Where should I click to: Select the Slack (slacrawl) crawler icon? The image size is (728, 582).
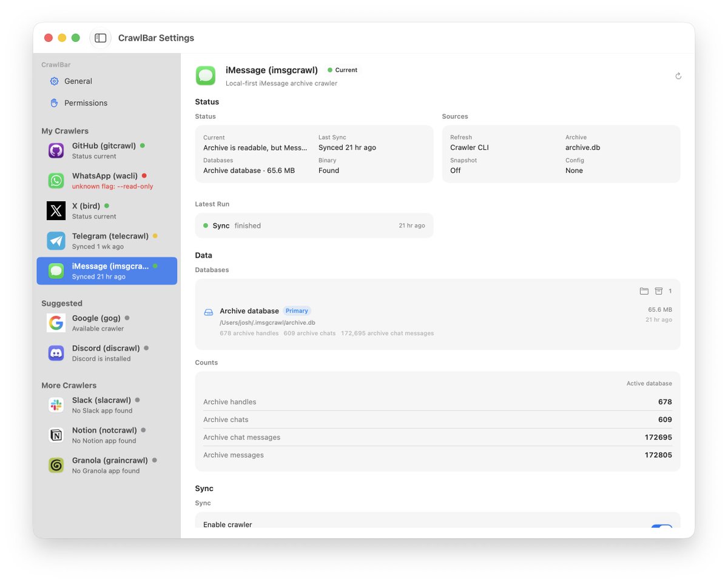coord(56,405)
